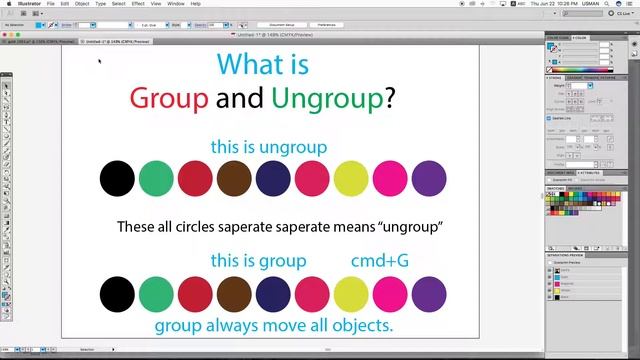Click the Fill and Stroke box in the toolbox
This screenshot has width=640, height=360.
[x=6, y=296]
